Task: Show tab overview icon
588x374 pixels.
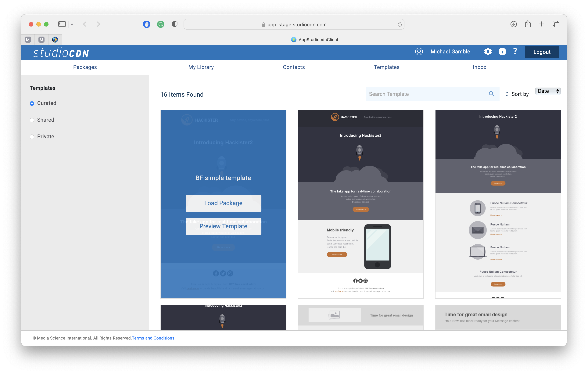Action: (x=556, y=24)
